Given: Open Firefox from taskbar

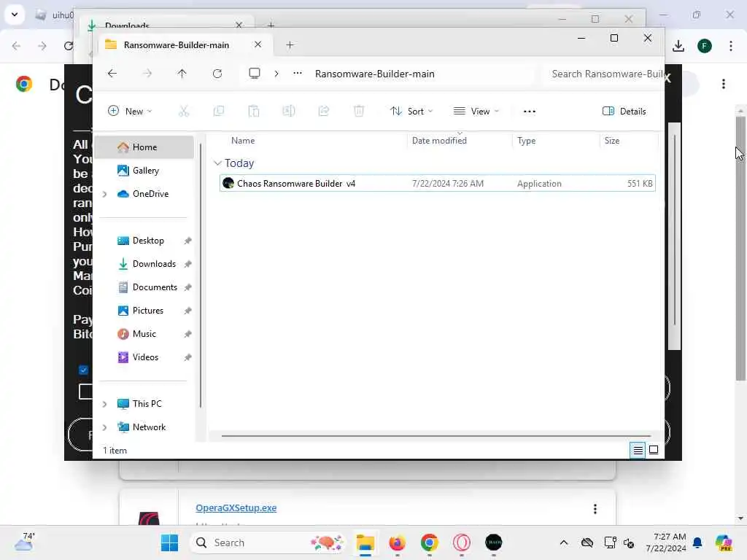Looking at the screenshot, I should [x=398, y=542].
